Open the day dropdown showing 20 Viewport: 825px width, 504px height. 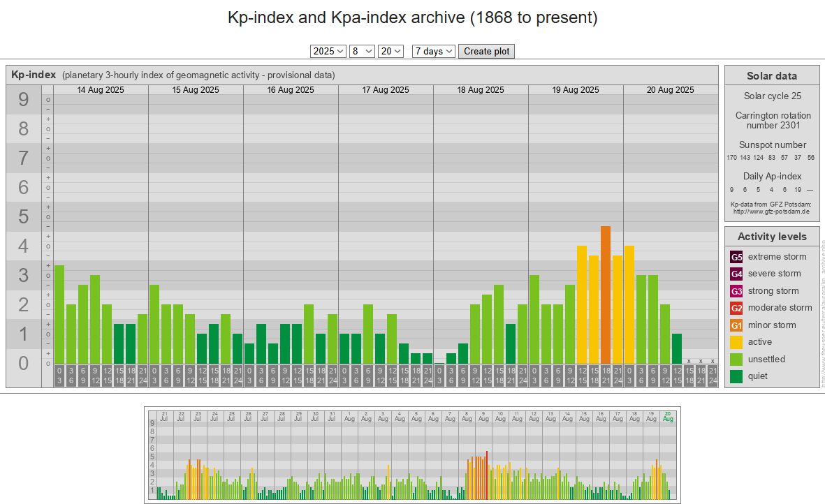(x=391, y=51)
